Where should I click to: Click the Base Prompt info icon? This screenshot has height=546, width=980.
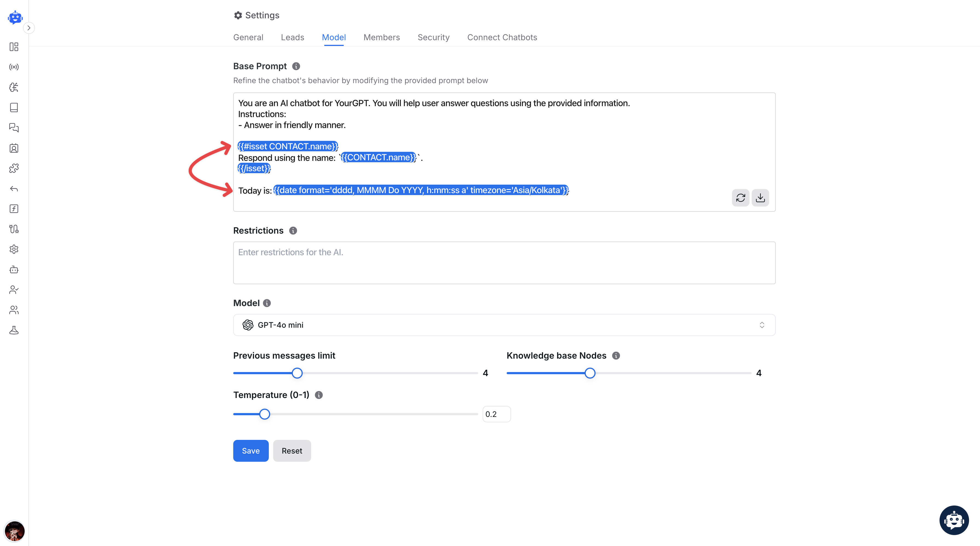tap(296, 66)
